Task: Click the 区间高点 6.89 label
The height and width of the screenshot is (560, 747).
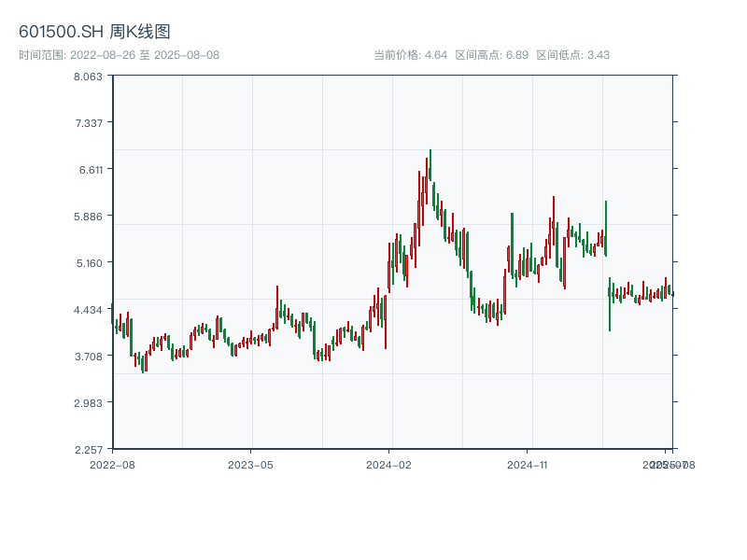Action: [491, 55]
